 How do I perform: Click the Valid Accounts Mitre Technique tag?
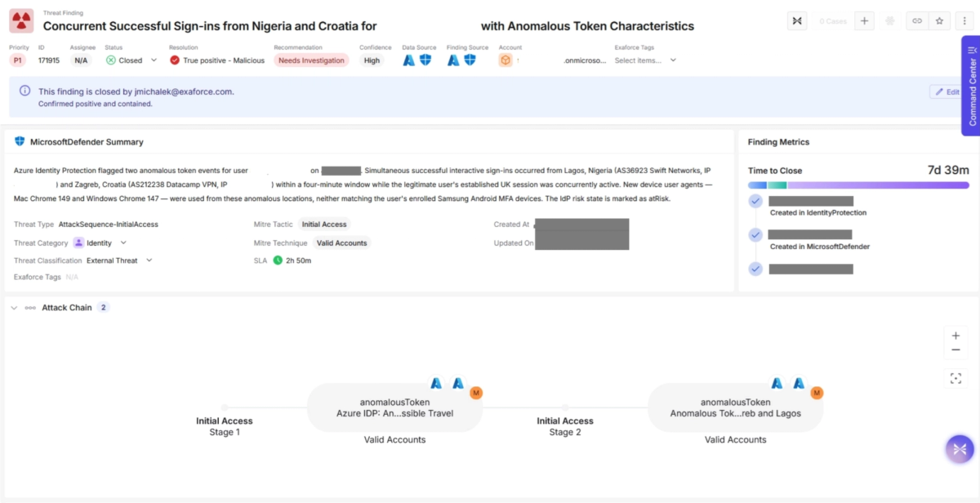click(x=341, y=243)
